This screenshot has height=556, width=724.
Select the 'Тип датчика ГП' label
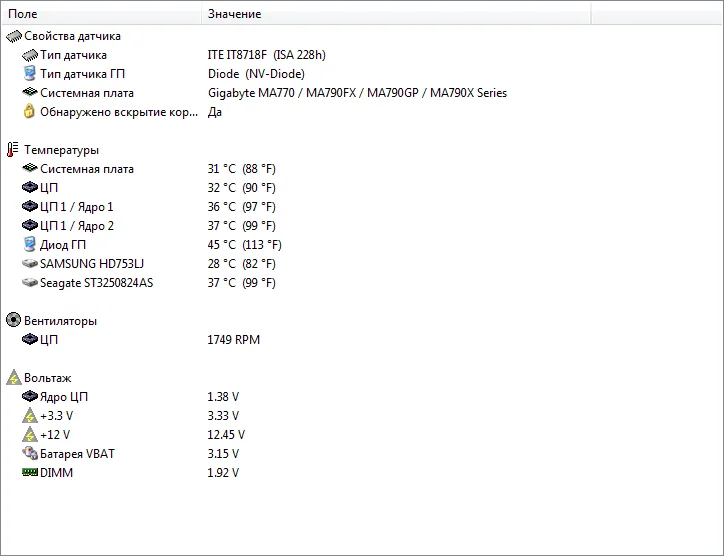point(82,74)
